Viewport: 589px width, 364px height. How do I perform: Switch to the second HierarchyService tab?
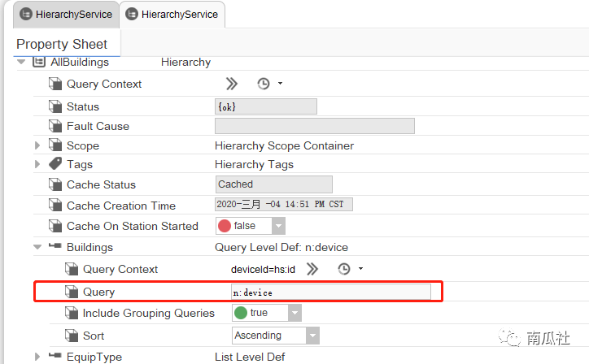tap(172, 15)
